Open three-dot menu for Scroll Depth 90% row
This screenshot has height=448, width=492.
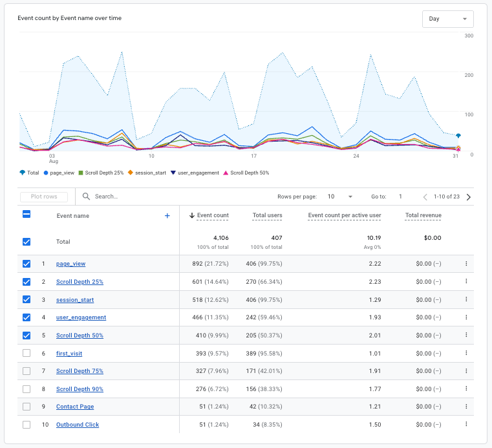(465, 389)
